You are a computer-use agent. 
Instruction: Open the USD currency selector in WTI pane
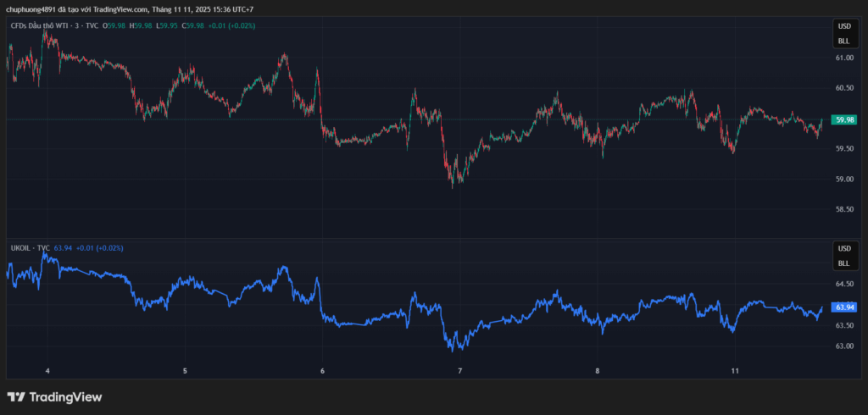pyautogui.click(x=843, y=27)
